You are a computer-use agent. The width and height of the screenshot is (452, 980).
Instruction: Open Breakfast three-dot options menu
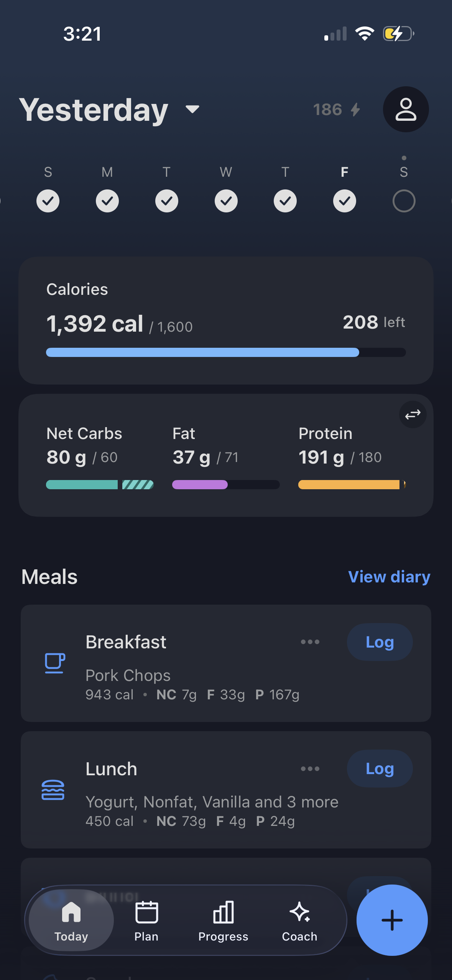click(310, 642)
